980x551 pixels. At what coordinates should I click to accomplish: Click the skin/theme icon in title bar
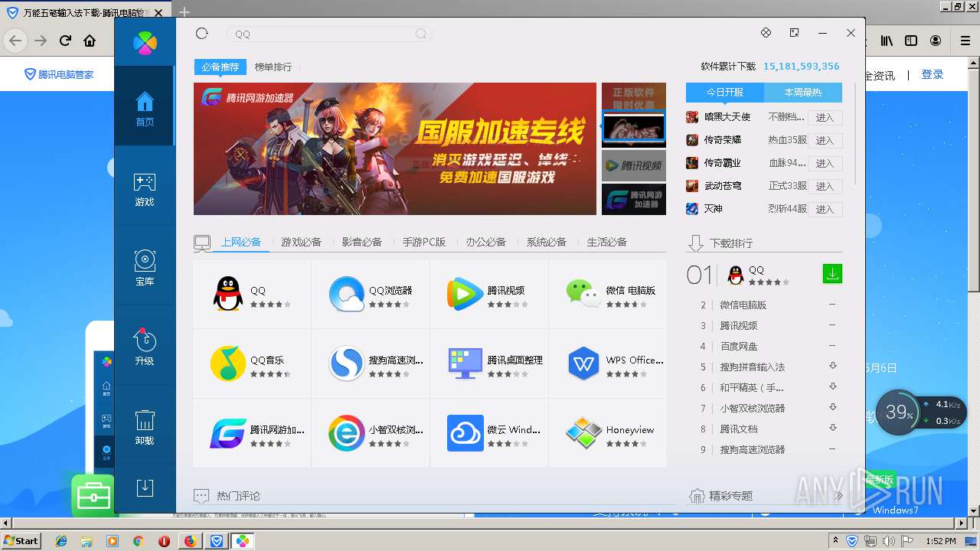[766, 33]
